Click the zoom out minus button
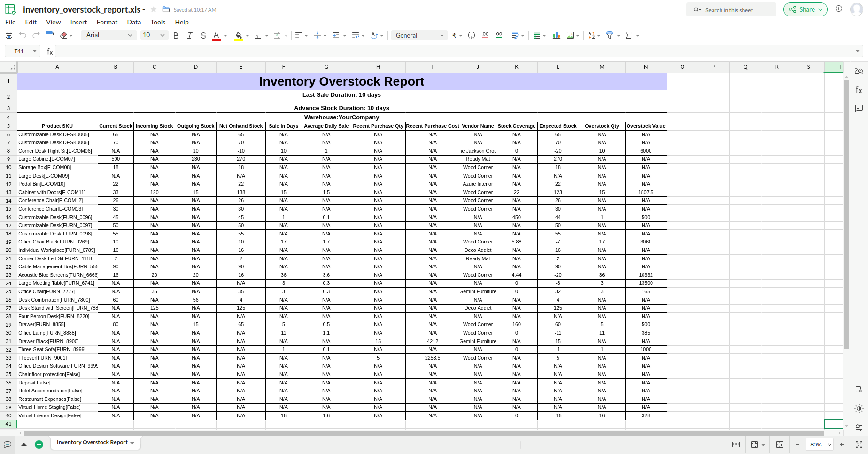This screenshot has height=454, width=868. (797, 445)
